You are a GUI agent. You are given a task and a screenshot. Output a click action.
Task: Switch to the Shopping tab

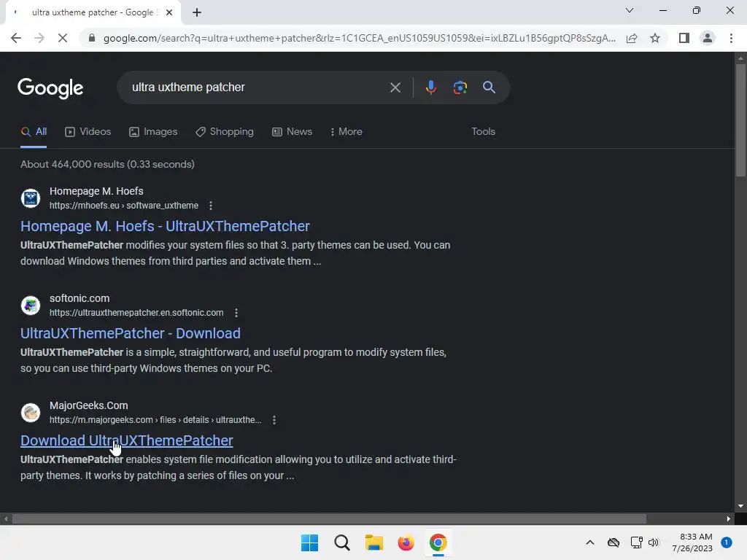(x=225, y=132)
